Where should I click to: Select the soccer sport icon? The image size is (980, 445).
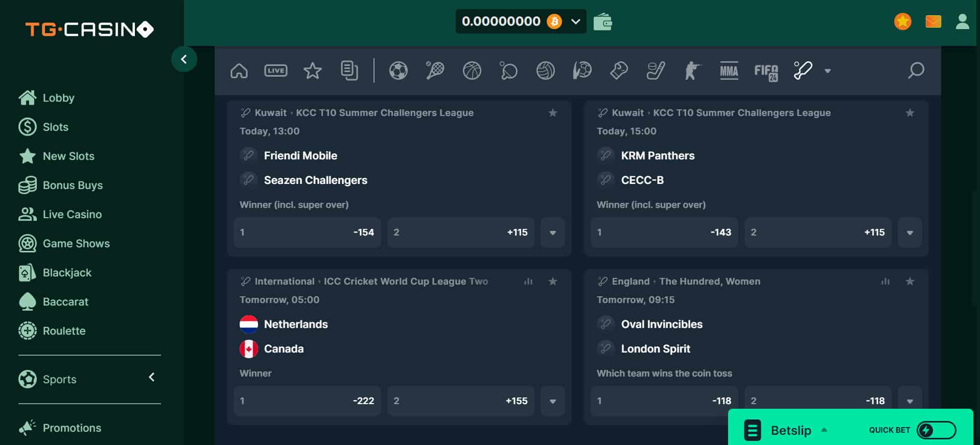[x=399, y=71]
